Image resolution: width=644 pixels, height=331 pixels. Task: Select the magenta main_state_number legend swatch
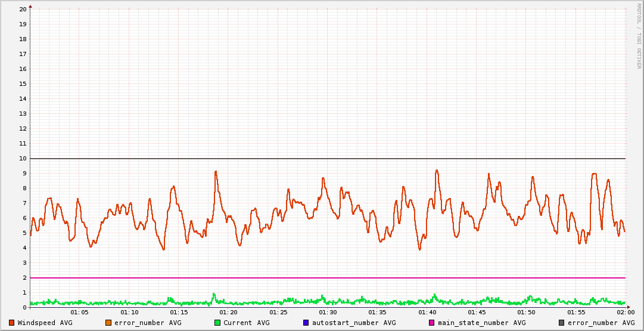click(x=432, y=323)
